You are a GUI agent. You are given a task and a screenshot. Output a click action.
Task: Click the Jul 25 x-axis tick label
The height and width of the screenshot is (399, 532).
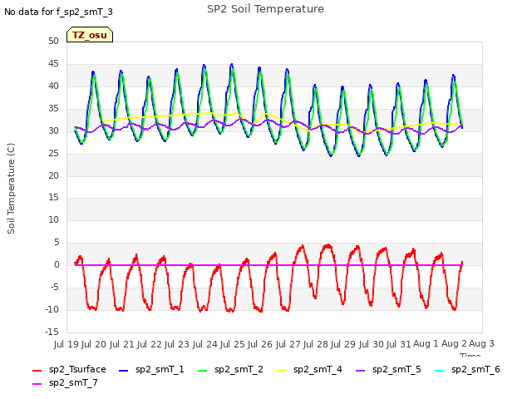tap(233, 344)
